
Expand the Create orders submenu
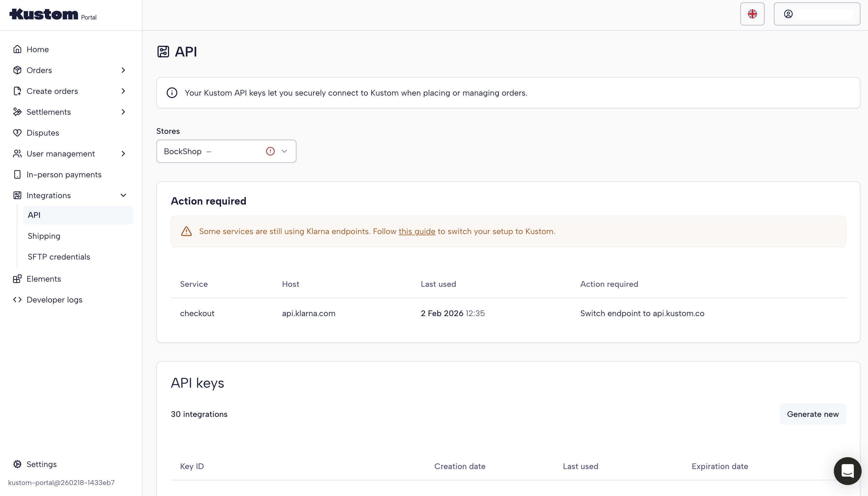pyautogui.click(x=123, y=91)
